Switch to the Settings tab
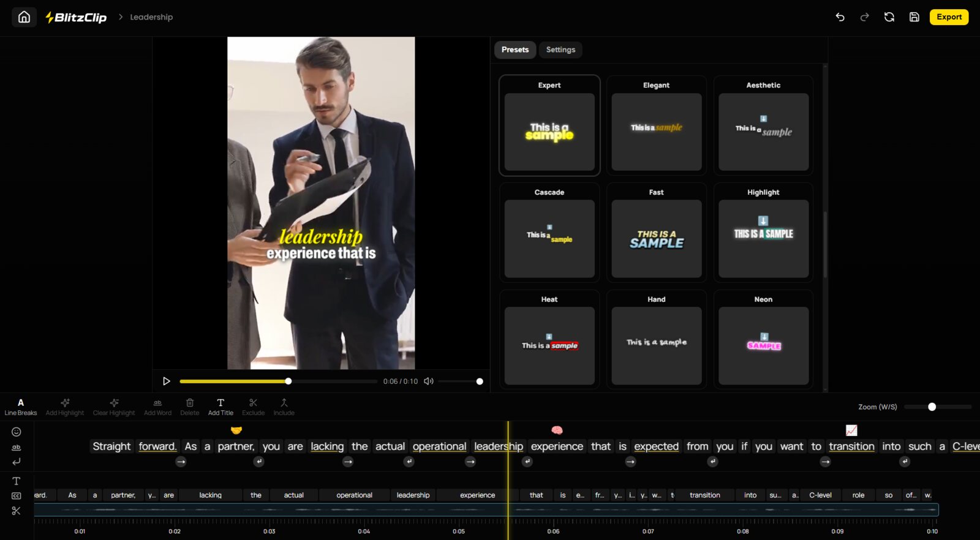980x540 pixels. click(x=560, y=50)
